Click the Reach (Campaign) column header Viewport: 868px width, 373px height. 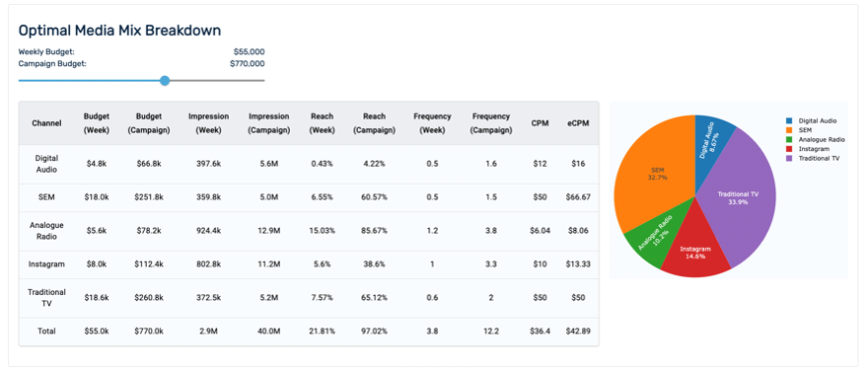coord(374,123)
